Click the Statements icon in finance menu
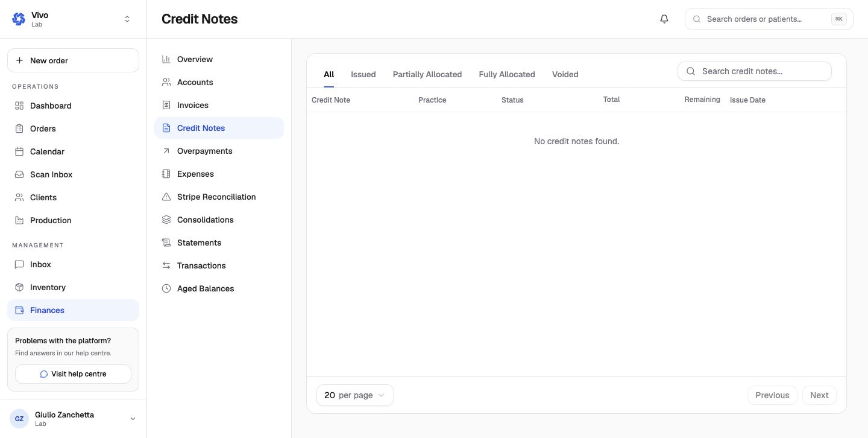Screen dimensions: 868x438 (x=166, y=243)
